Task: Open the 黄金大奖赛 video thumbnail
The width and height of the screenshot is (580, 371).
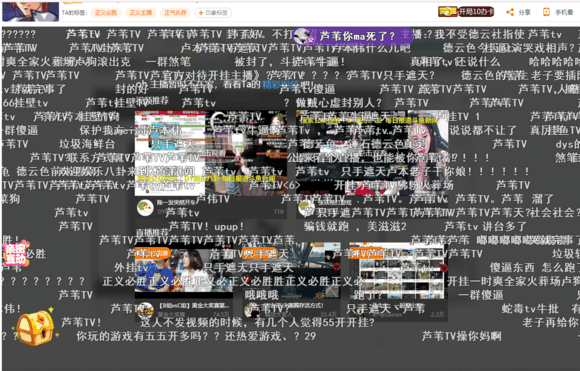Action: (184, 271)
